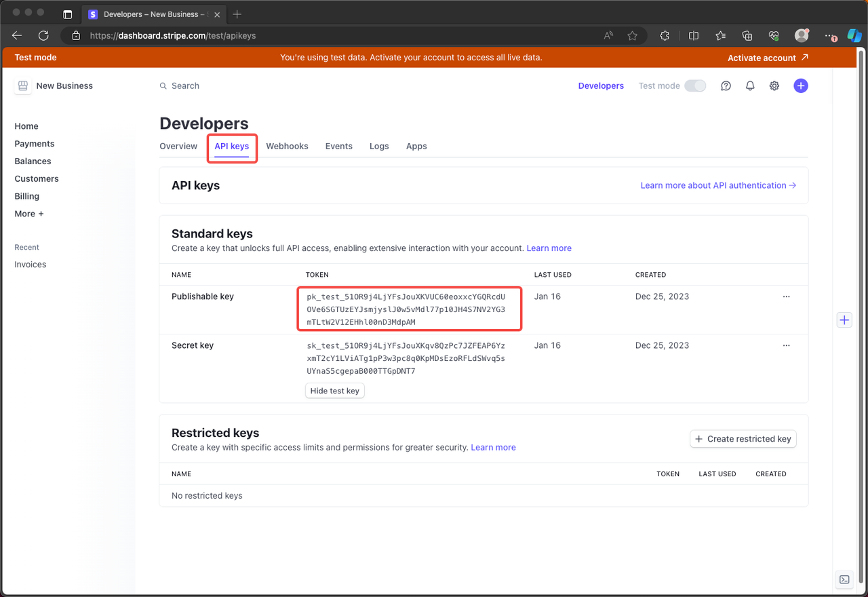Open the Logs tab
Viewport: 868px width, 597px height.
click(x=379, y=146)
